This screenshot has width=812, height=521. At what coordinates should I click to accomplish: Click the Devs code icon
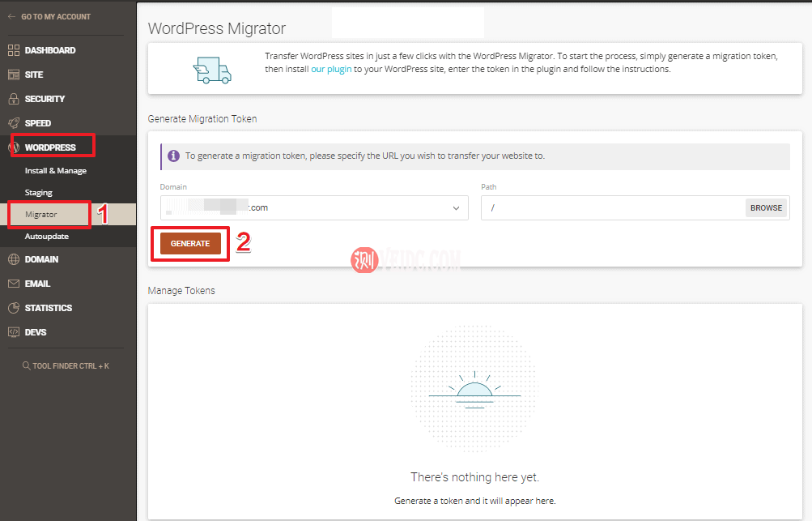tap(14, 332)
